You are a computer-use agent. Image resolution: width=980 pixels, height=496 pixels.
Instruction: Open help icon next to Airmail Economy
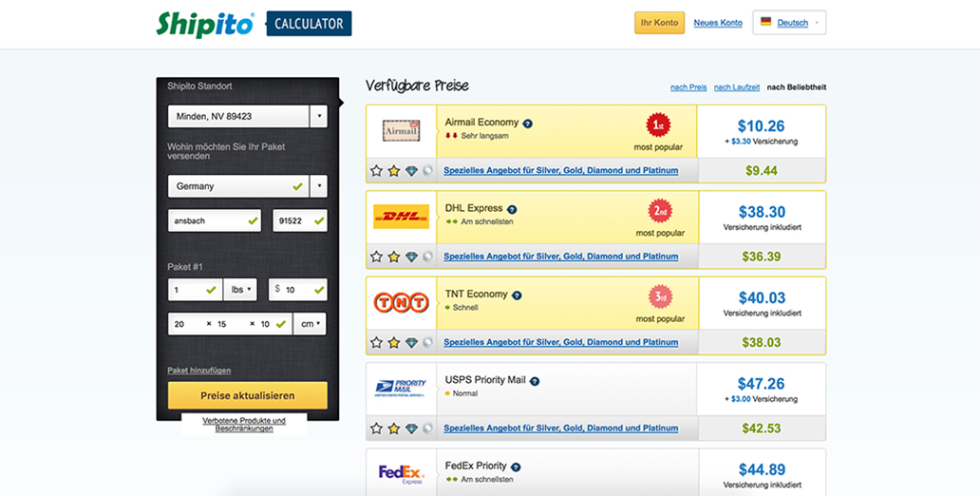[527, 124]
